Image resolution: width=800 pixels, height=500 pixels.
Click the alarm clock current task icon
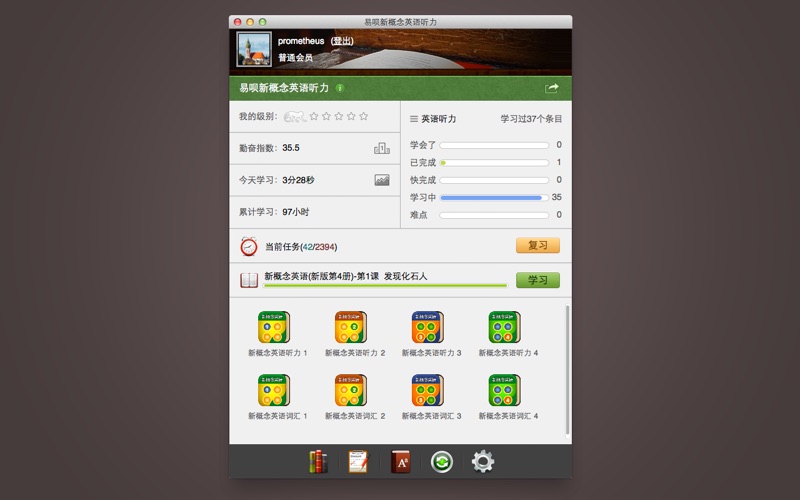click(x=248, y=246)
